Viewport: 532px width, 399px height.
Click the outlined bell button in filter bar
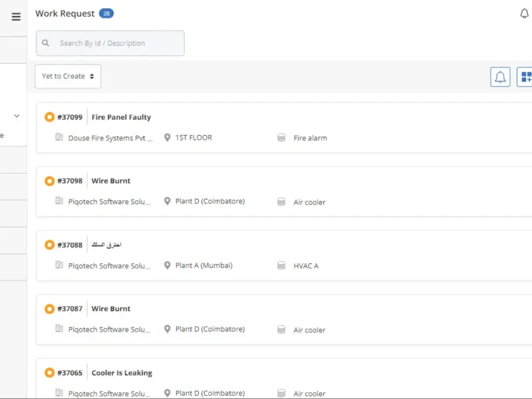500,77
